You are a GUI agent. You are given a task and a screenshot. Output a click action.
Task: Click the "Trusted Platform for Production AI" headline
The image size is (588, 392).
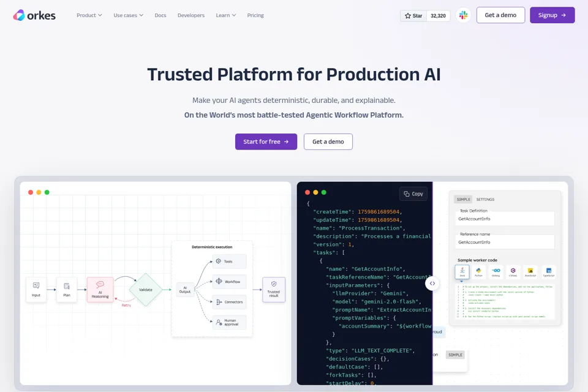pyautogui.click(x=293, y=74)
